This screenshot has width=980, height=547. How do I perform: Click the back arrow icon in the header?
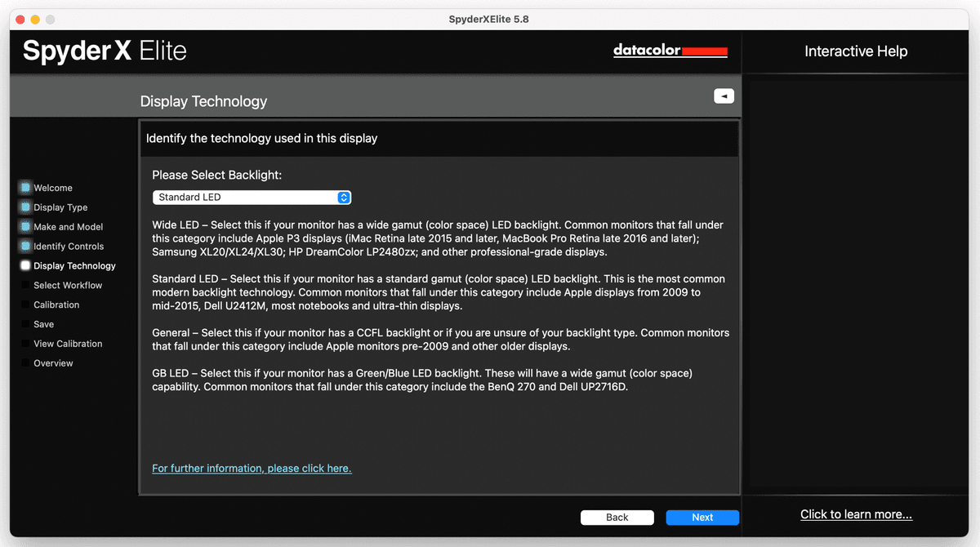(724, 96)
